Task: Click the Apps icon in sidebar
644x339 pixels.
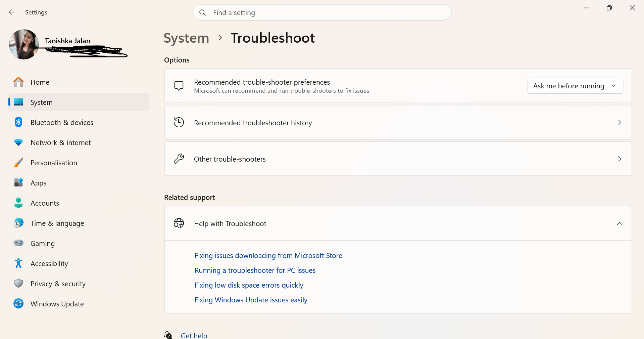Action: (x=18, y=182)
